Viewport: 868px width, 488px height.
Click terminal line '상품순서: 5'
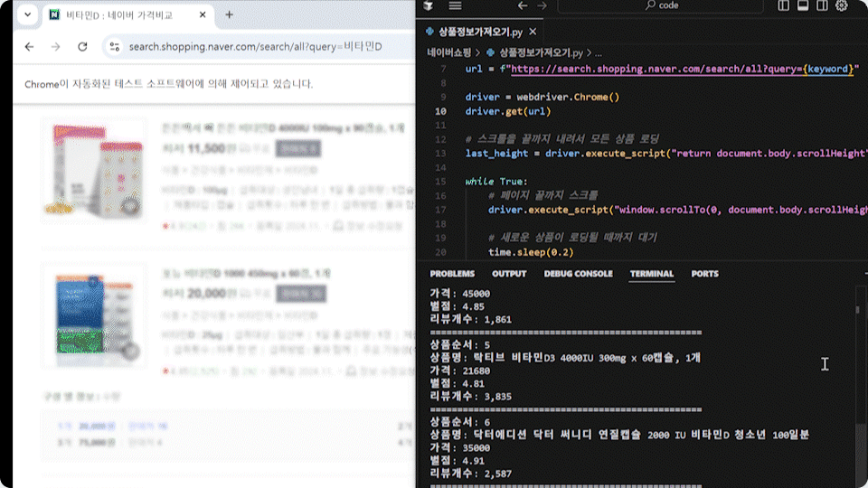(460, 345)
